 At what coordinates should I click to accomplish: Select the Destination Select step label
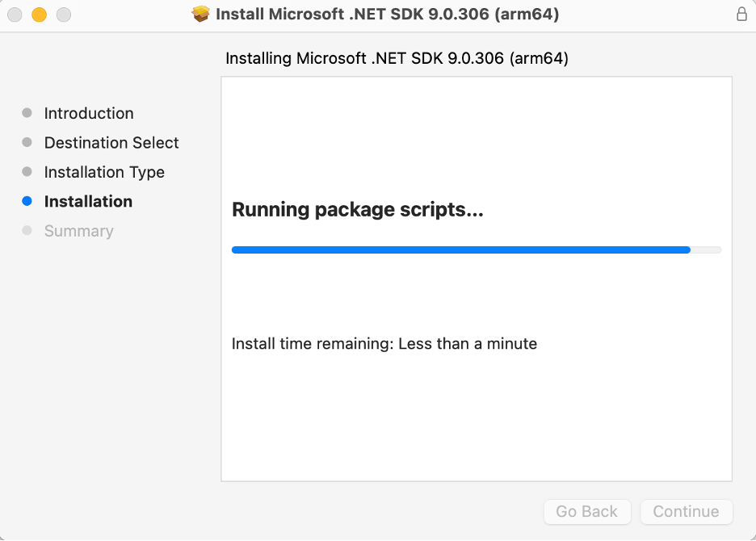pyautogui.click(x=111, y=143)
